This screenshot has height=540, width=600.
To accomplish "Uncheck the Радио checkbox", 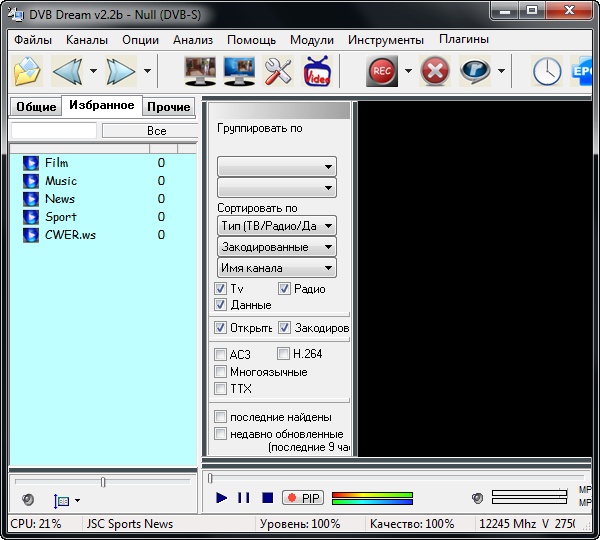I will [x=284, y=289].
